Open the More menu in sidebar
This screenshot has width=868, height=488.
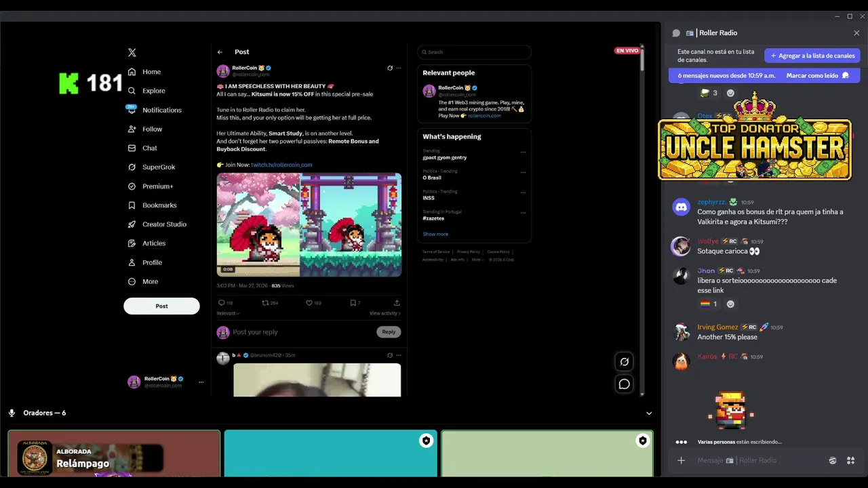(143, 281)
